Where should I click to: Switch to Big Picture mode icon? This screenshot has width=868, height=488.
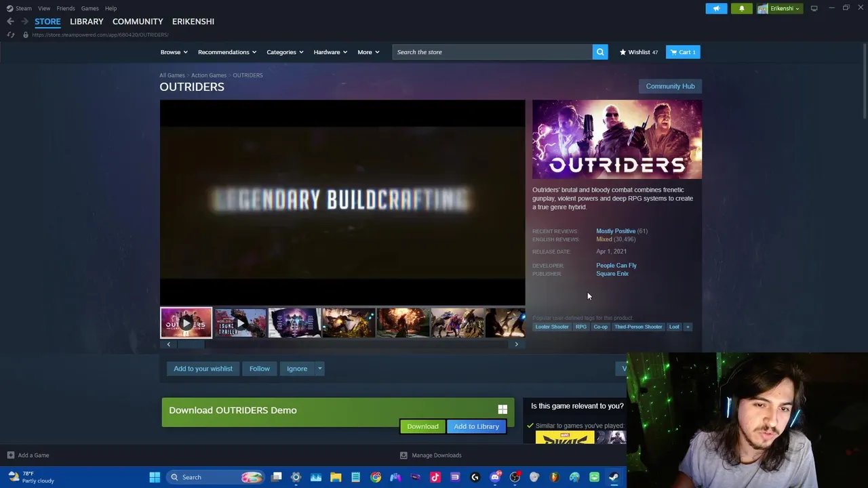(814, 8)
